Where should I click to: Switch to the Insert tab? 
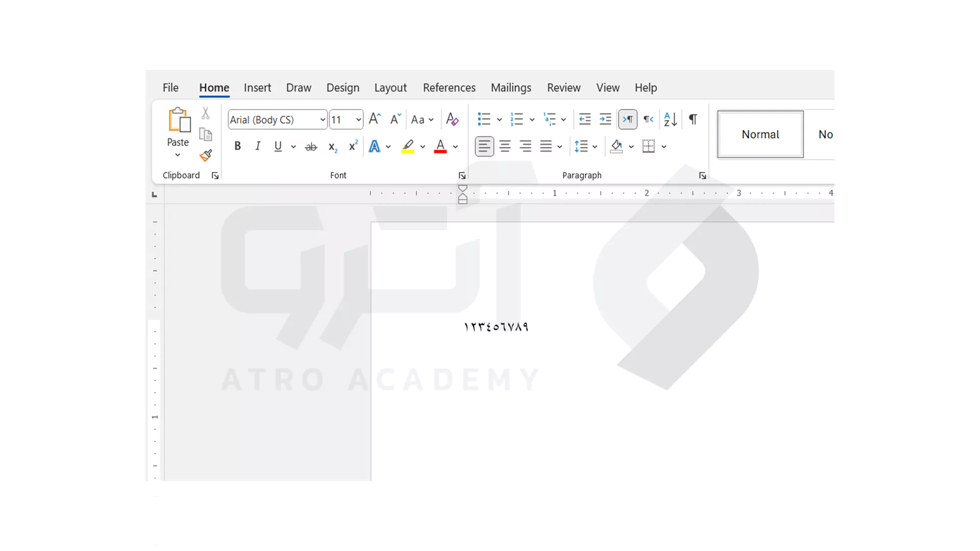pos(257,88)
